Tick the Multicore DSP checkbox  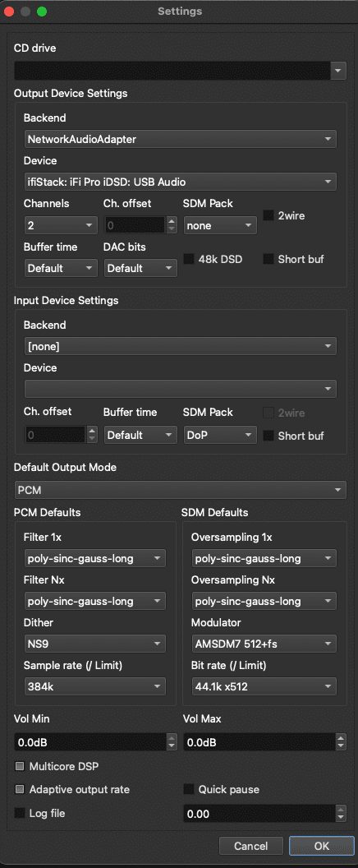pos(20,767)
